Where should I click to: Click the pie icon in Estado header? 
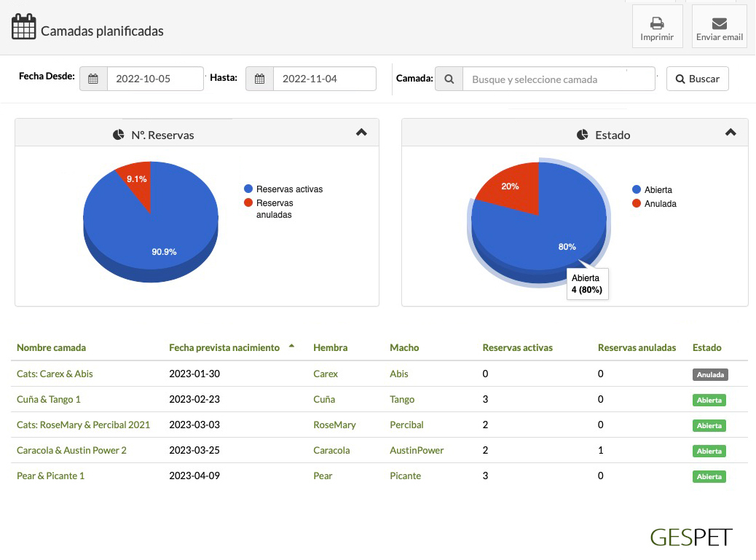click(x=582, y=135)
